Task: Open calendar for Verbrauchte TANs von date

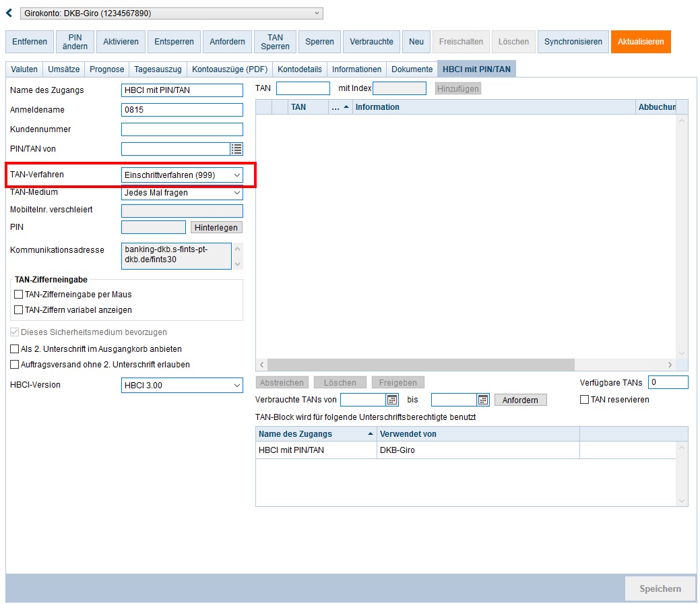Action: 392,400
